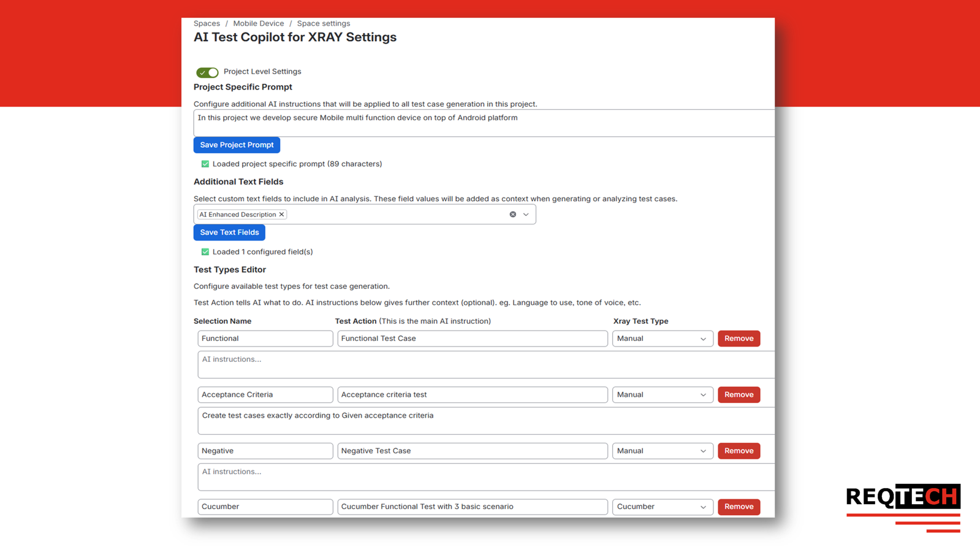Click AI instructions box under Negative row
Viewport: 980px width, 552px height.
[486, 477]
